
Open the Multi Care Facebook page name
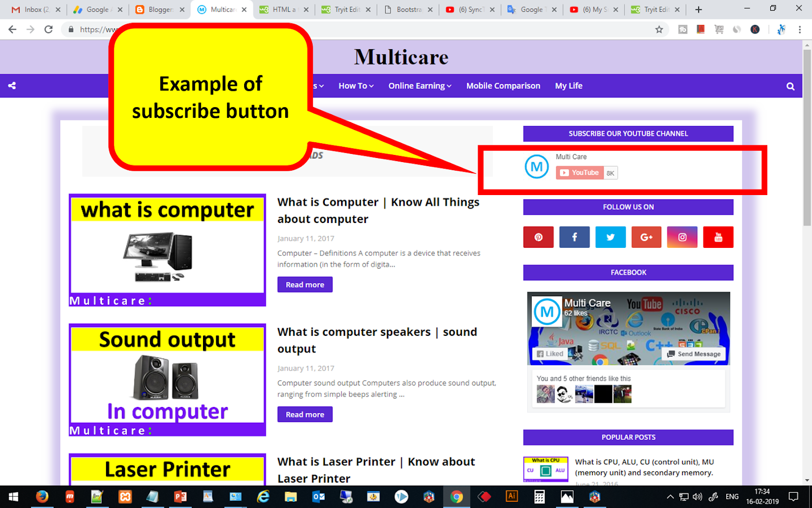(587, 303)
